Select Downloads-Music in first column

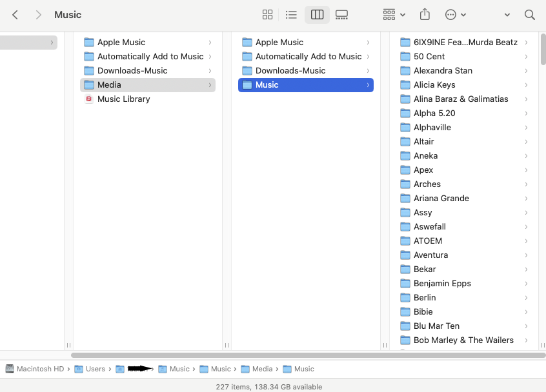point(148,71)
